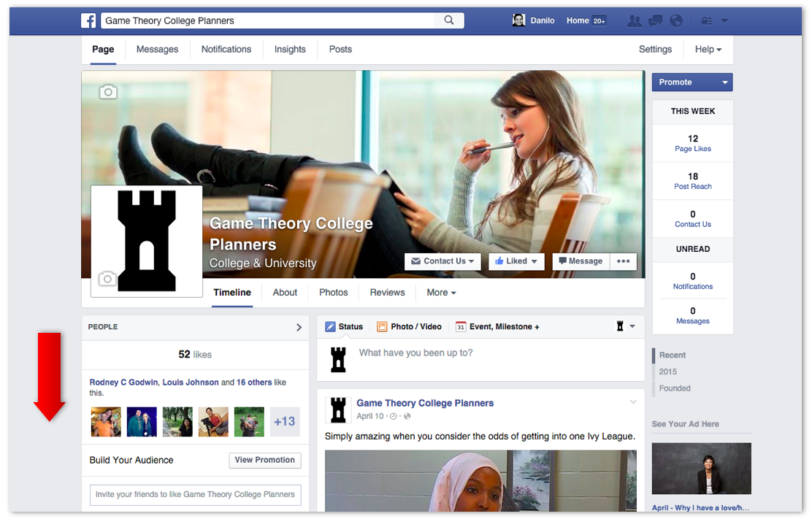Select the Photos tab
Screen dimensions: 812x527
(334, 293)
